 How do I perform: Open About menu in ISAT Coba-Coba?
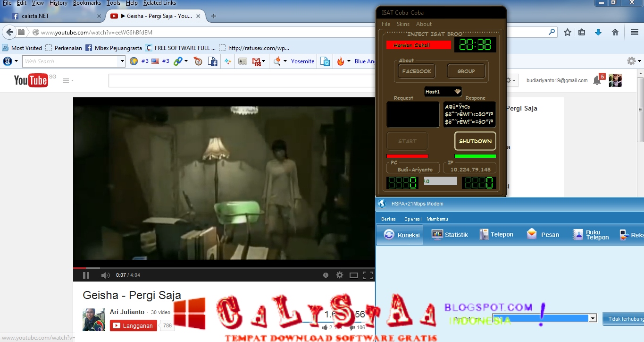424,24
